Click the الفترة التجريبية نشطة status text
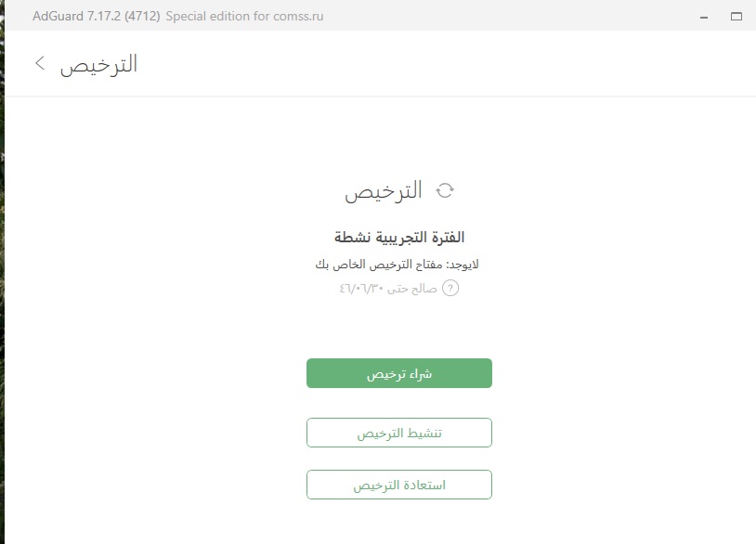Image resolution: width=756 pixels, height=544 pixels. click(x=399, y=237)
